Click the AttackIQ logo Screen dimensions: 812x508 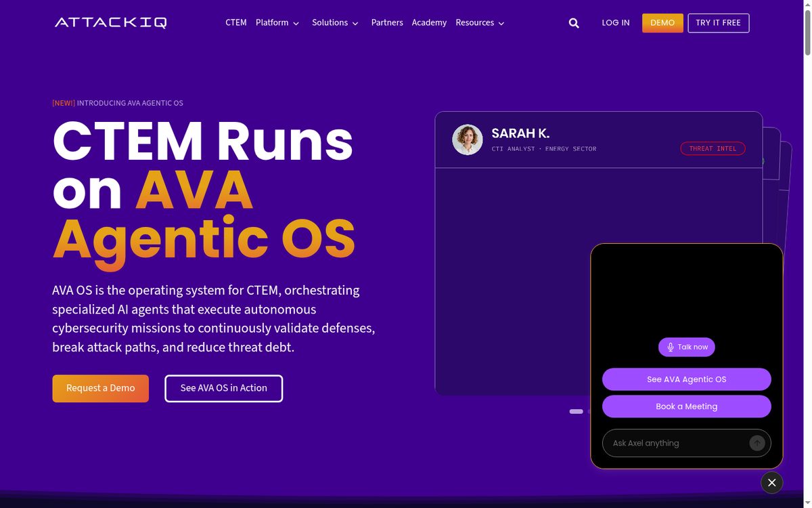pos(111,22)
